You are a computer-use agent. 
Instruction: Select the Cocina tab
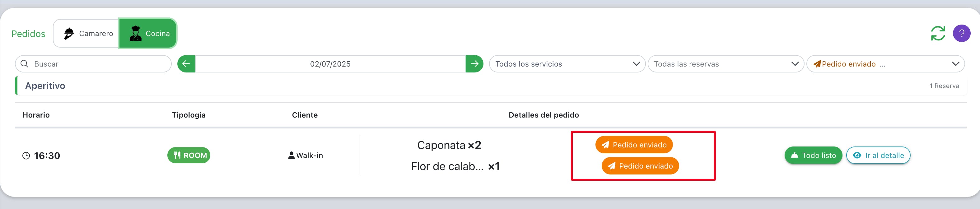pos(148,34)
